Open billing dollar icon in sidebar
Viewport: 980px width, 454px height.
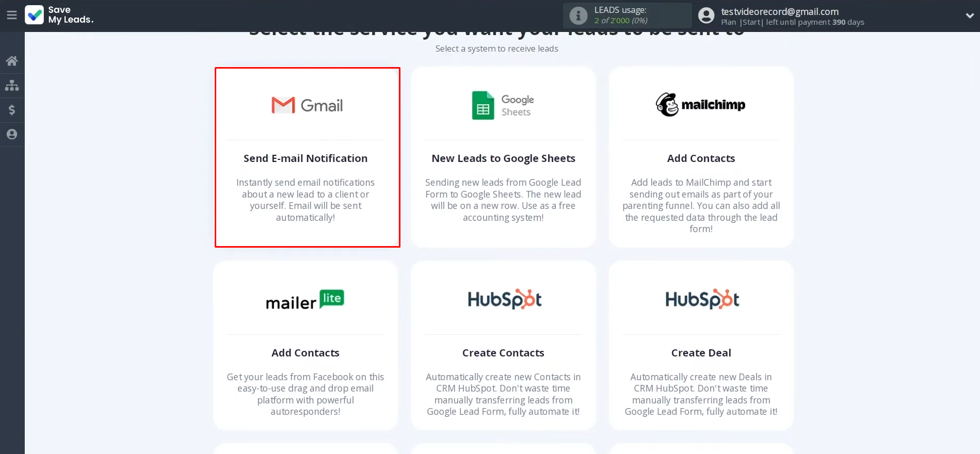pyautogui.click(x=12, y=109)
